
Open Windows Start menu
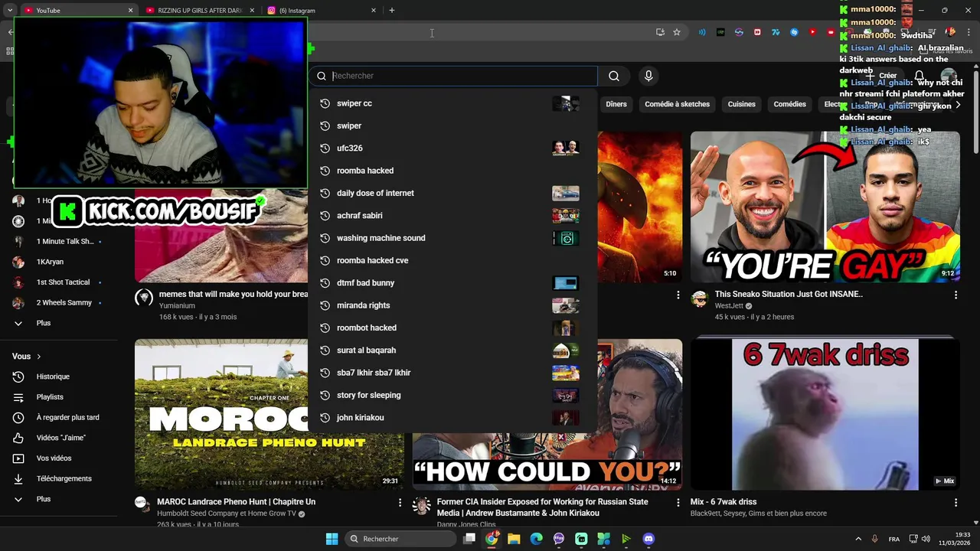coord(332,539)
